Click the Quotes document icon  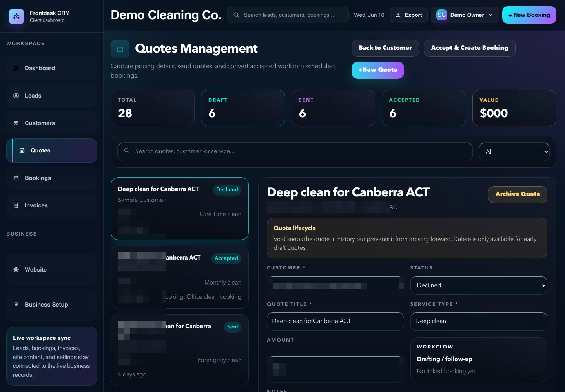(x=22, y=151)
